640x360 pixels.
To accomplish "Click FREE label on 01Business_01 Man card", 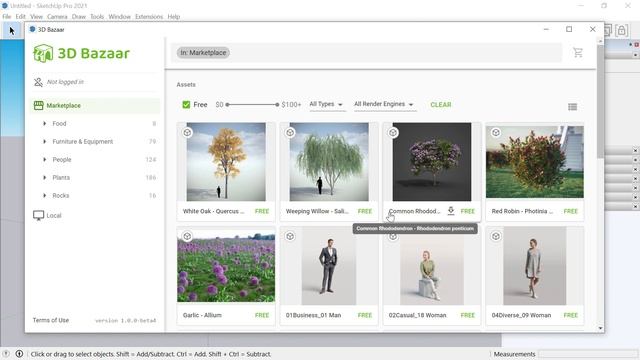I will tap(365, 315).
